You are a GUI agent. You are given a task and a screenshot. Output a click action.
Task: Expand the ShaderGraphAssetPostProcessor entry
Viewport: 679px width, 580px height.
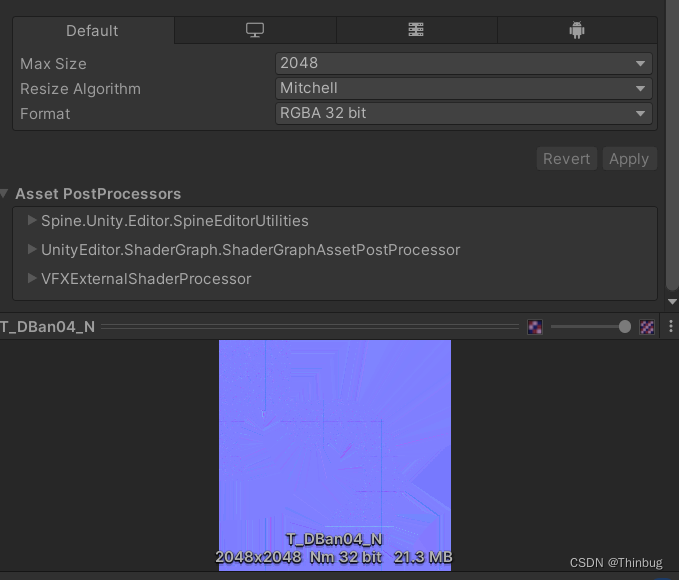[32, 249]
